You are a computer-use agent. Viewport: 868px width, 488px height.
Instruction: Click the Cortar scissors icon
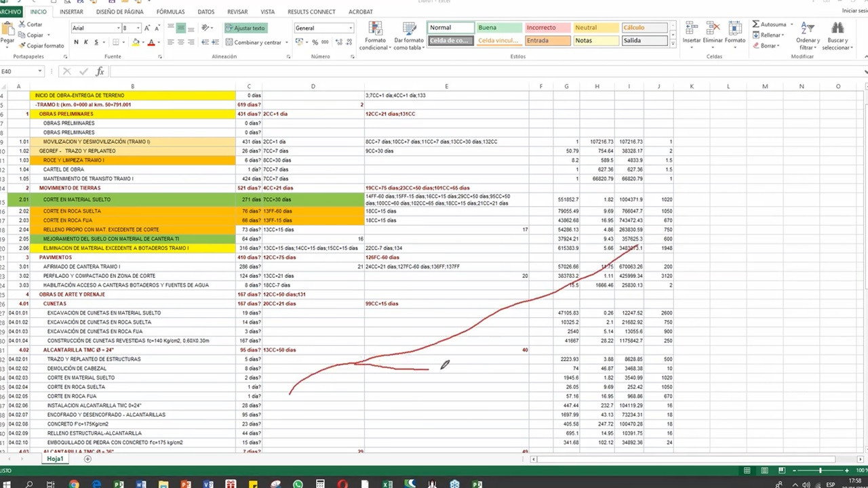(x=22, y=24)
